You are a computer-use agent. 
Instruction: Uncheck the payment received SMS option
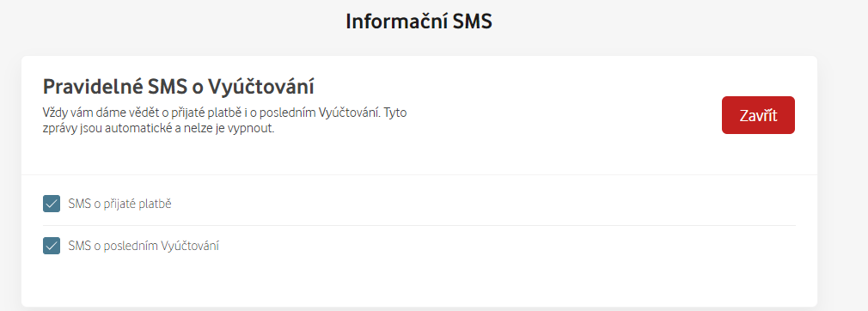(x=52, y=204)
